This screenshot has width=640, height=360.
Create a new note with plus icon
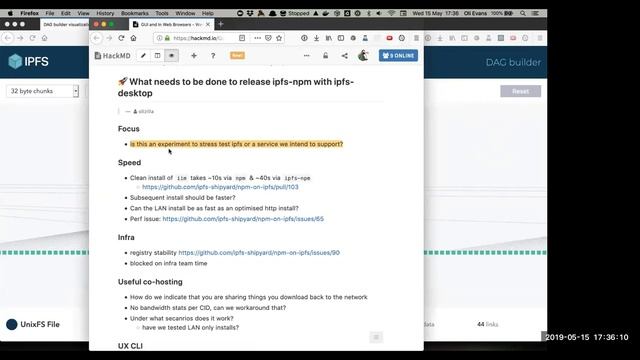click(x=194, y=56)
